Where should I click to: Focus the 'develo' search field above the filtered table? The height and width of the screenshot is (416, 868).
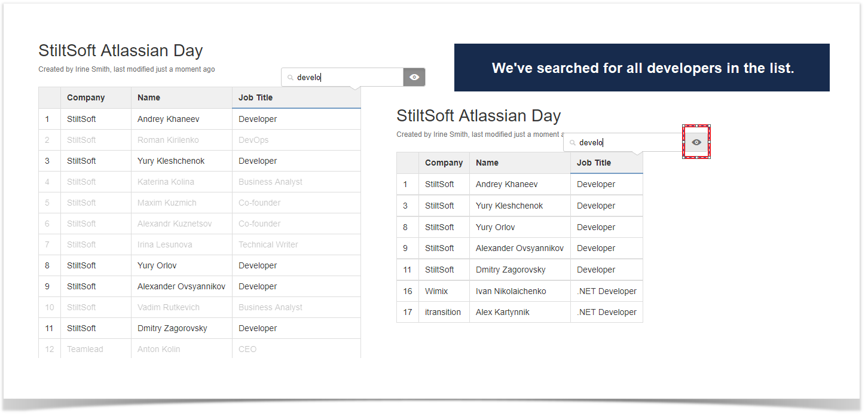[x=624, y=142]
